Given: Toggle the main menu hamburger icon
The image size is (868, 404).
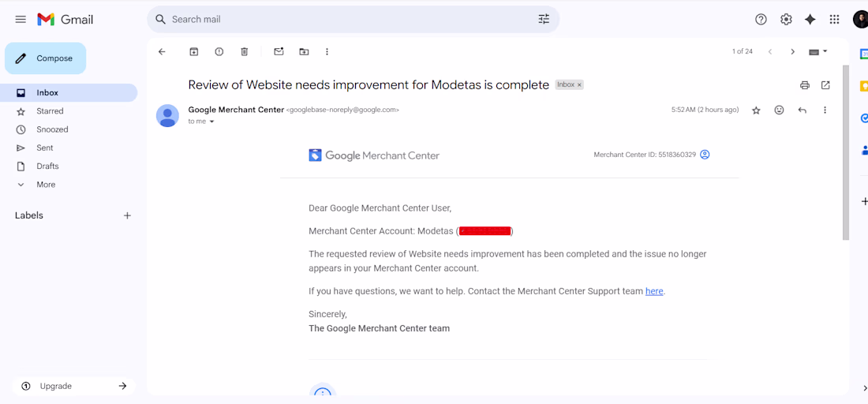Looking at the screenshot, I should coord(21,19).
